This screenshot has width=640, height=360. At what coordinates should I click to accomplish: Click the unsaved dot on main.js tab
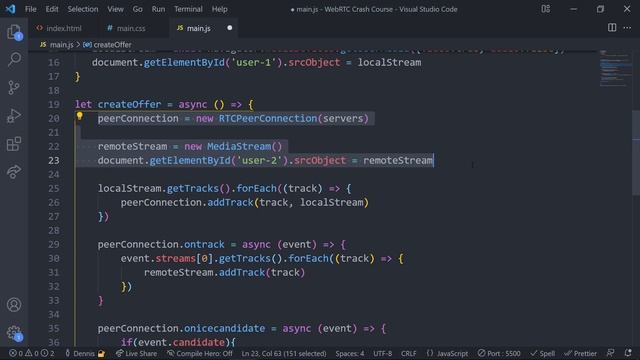click(x=229, y=28)
